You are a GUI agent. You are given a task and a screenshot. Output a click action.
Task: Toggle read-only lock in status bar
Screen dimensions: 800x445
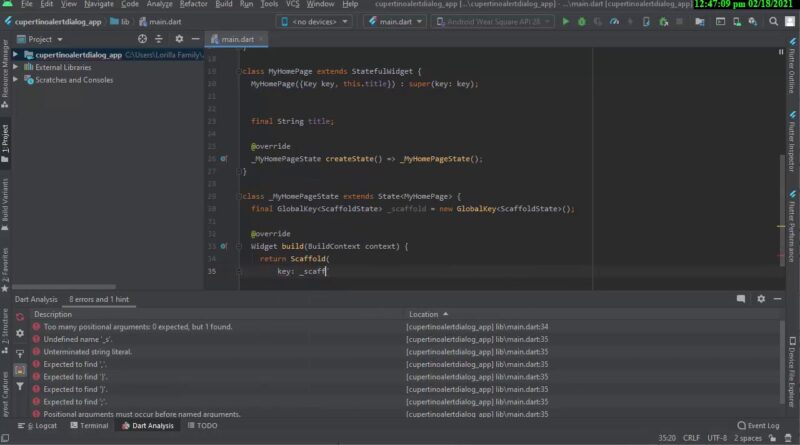point(773,438)
